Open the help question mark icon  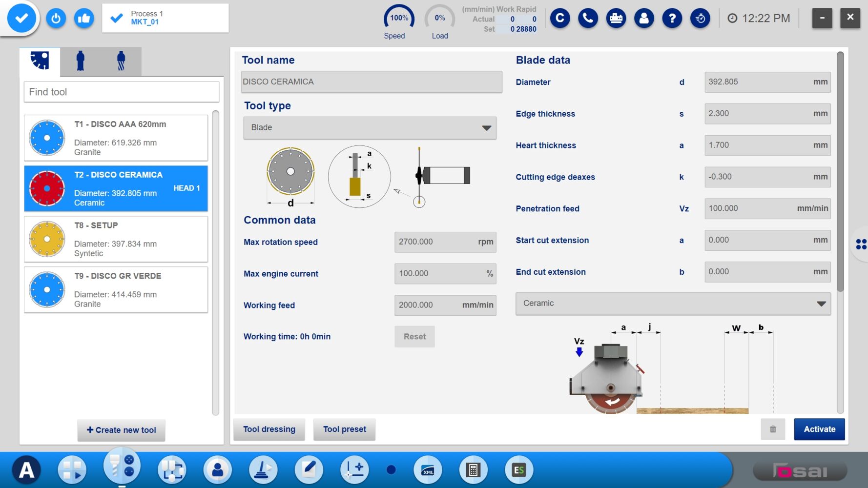point(672,19)
